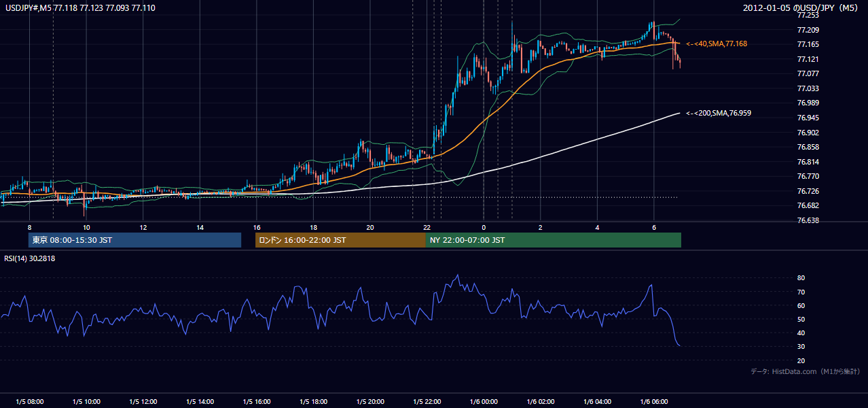Click the '1/5 18:00' time axis label
Image resolution: width=868 pixels, height=408 pixels.
coord(313,402)
